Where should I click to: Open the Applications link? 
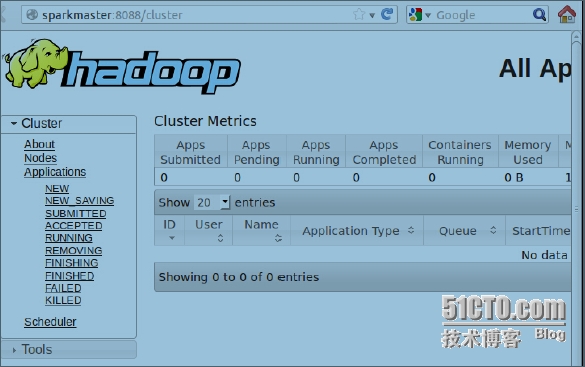pyautogui.click(x=55, y=172)
